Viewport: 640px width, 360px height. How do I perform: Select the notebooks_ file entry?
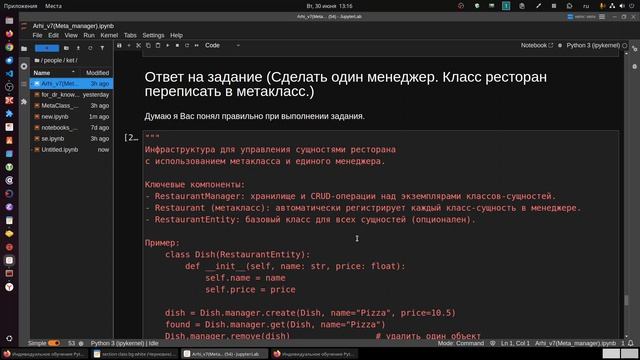coord(71,128)
